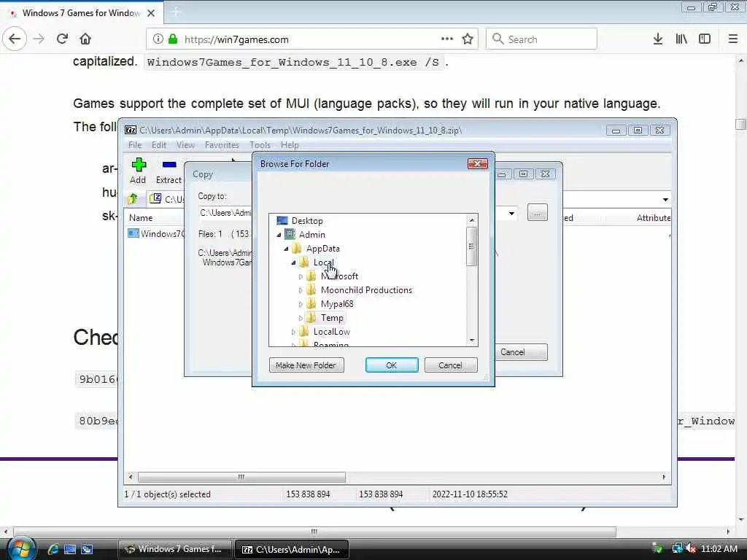Click the taskbar clock 11:02 AM

pos(719,548)
